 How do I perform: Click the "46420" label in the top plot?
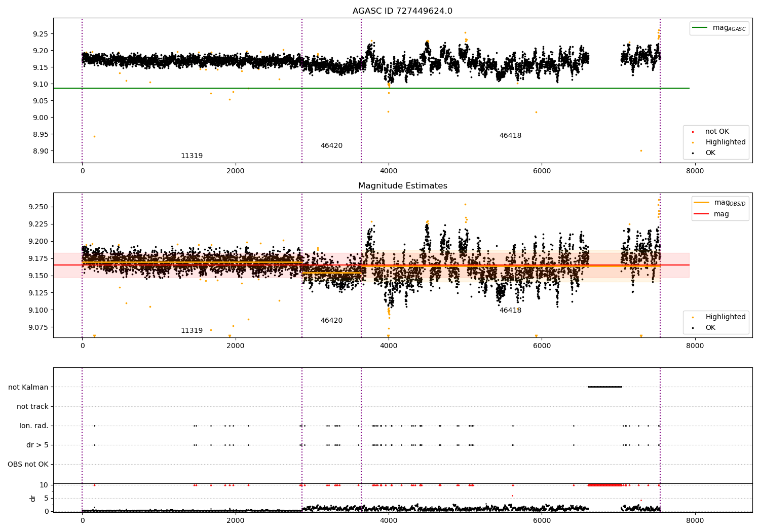331,146
